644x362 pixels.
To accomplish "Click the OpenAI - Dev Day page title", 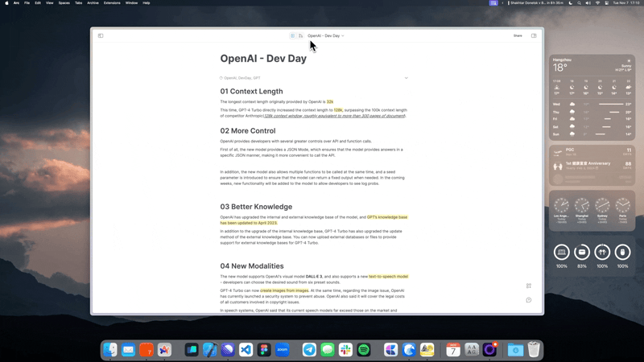I will [x=263, y=58].
